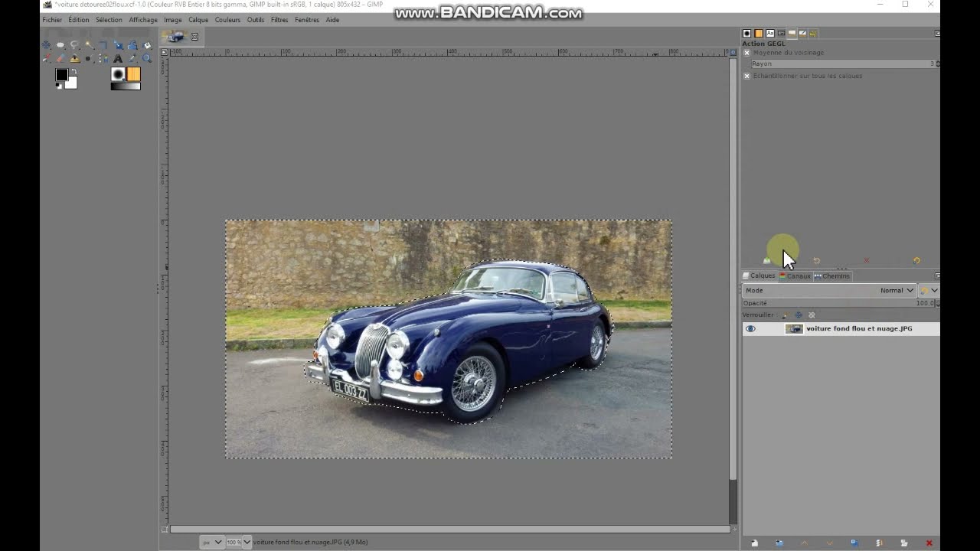Open the Undo History dock tab
Screen dimensions: 980x551
click(x=812, y=34)
